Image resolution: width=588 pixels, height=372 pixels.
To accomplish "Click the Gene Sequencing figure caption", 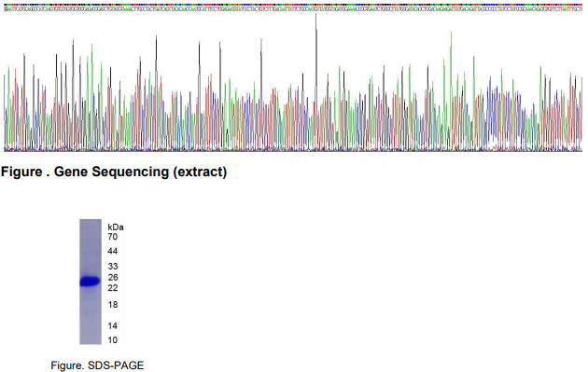I will pos(114,172).
